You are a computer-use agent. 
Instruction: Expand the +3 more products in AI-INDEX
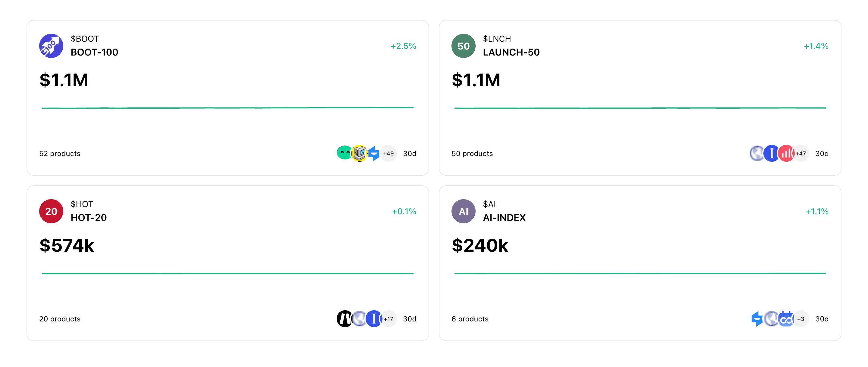coord(800,318)
